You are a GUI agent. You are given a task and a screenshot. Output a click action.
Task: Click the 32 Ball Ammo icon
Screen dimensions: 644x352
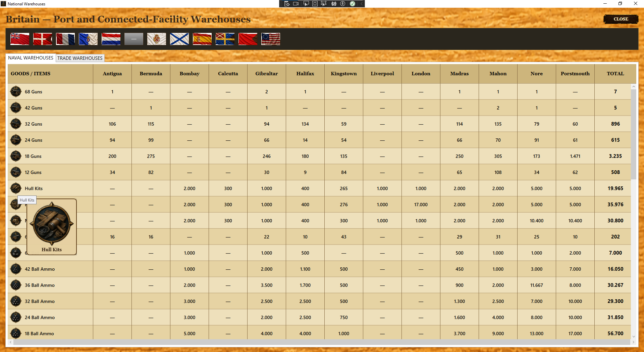click(16, 301)
